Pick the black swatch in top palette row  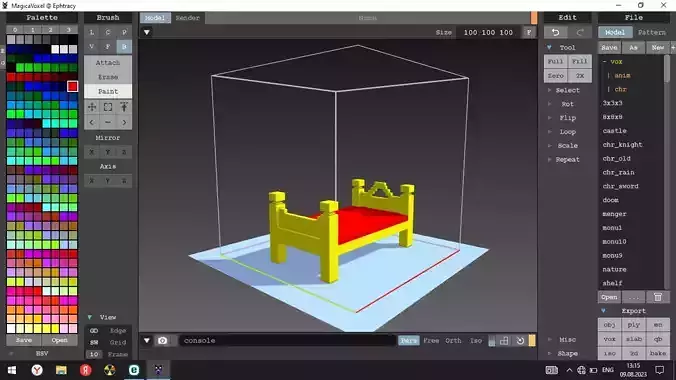72,39
